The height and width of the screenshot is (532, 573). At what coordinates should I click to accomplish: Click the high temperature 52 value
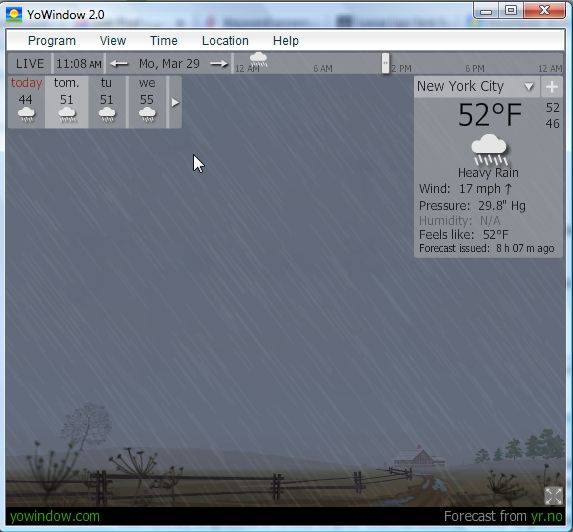(x=553, y=107)
